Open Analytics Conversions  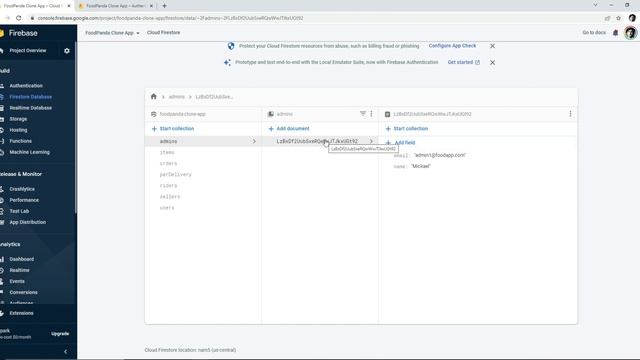[x=23, y=292]
